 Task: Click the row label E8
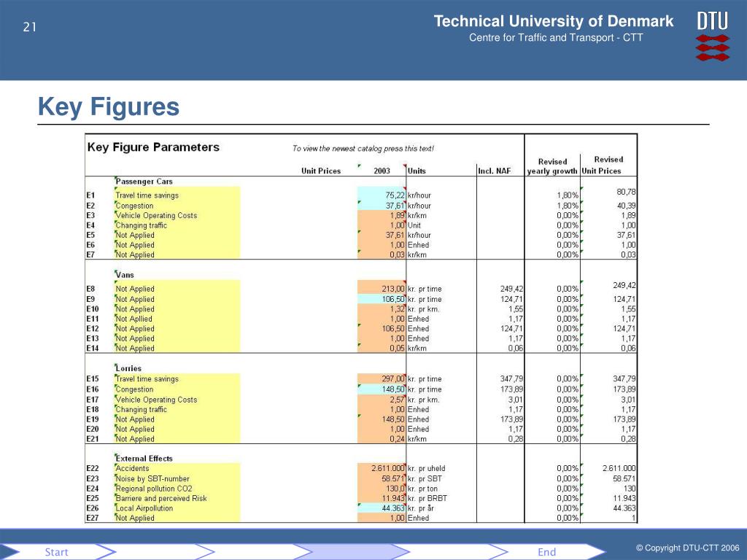pos(90,289)
